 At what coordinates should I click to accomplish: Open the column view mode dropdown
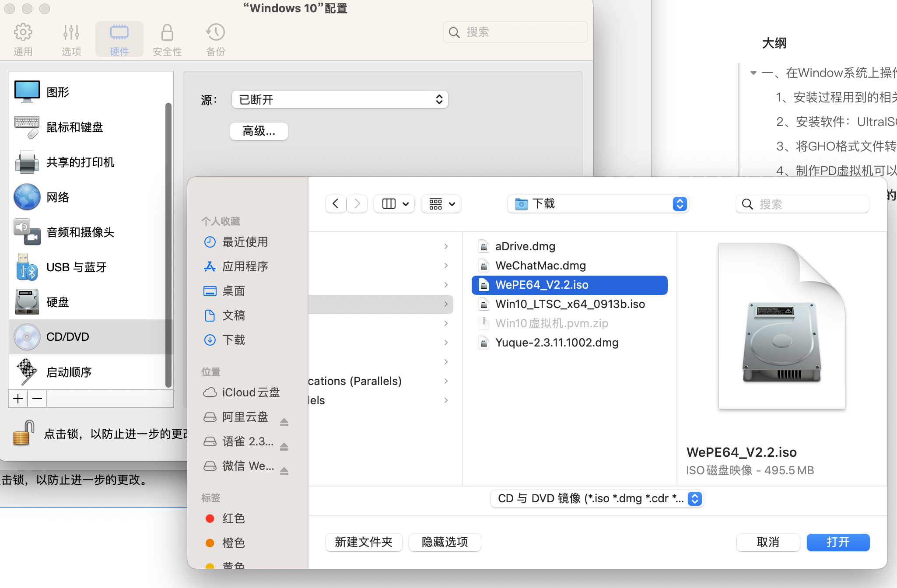coord(395,204)
